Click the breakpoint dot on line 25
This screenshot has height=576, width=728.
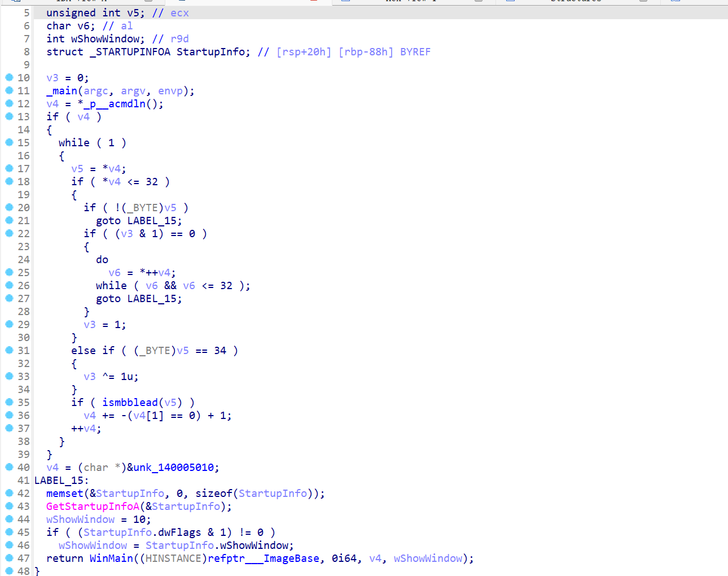click(9, 272)
